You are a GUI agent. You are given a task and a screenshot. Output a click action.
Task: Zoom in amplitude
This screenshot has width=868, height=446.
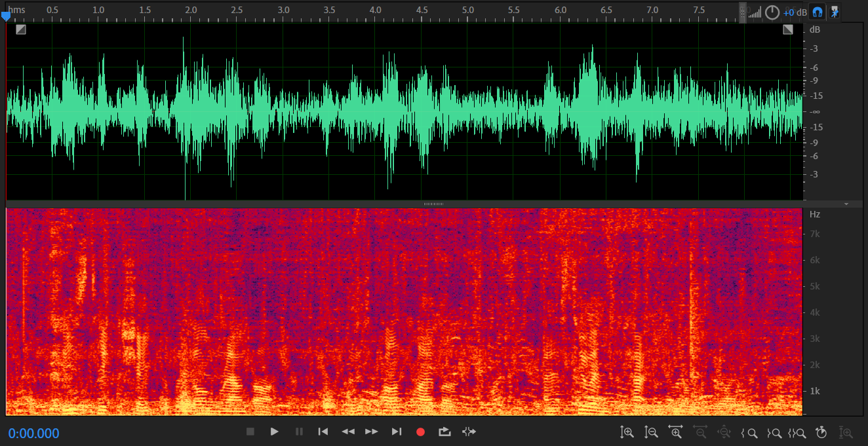point(627,432)
